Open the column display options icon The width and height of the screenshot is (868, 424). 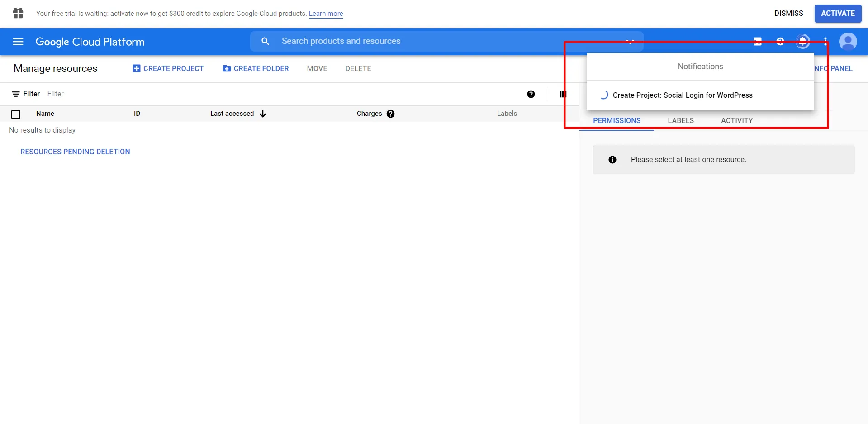click(x=563, y=94)
